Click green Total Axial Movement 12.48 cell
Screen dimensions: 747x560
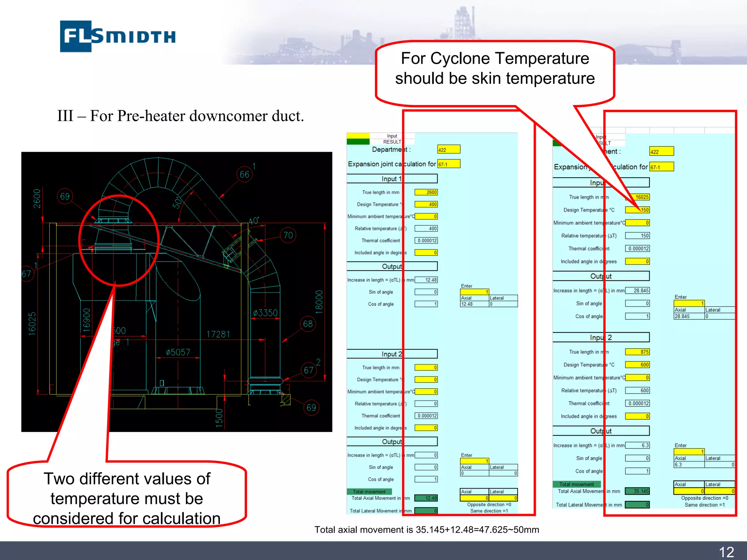click(426, 498)
